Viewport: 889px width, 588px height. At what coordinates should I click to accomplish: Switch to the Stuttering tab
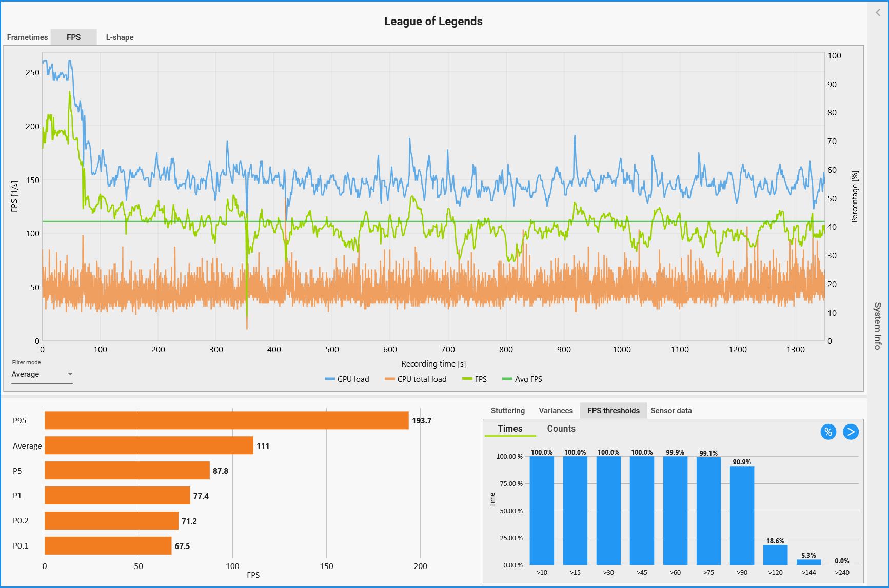507,411
